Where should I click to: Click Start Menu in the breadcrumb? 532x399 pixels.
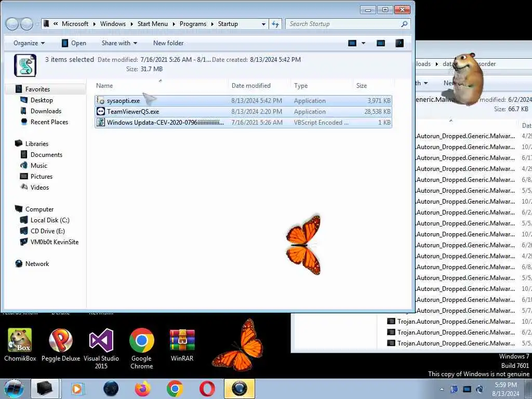point(153,24)
